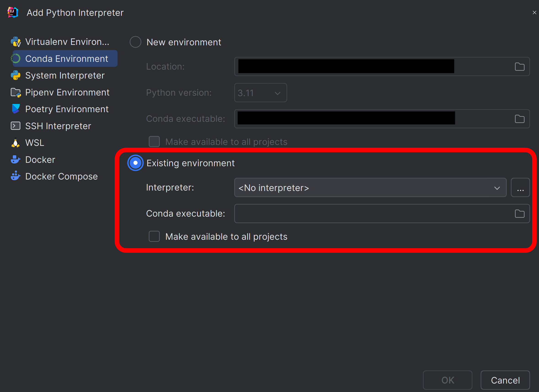Select the Pipenv Environment folder icon

(16, 92)
